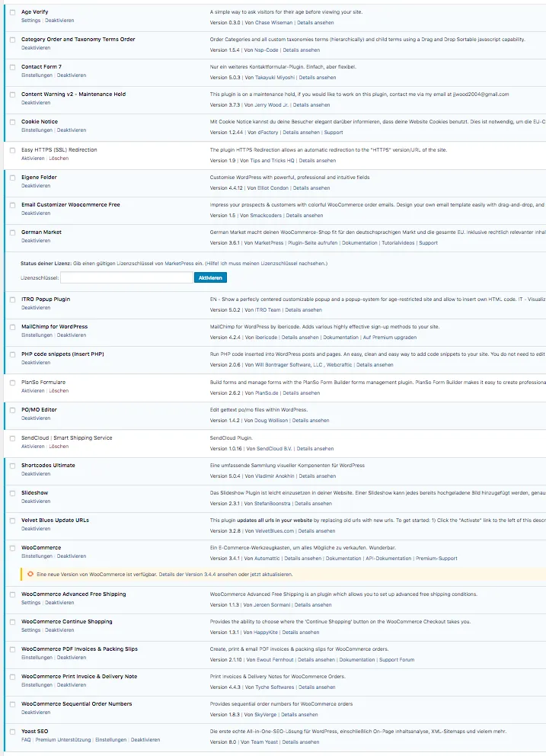Delete the SendCloud plugin

coord(59,447)
